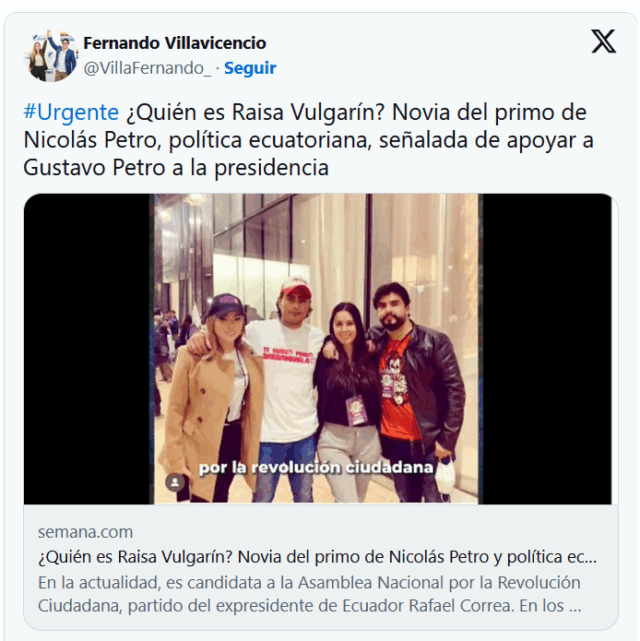The width and height of the screenshot is (640, 641).
Task: Click the black bar right of the photo
Action: pyautogui.click(x=547, y=349)
